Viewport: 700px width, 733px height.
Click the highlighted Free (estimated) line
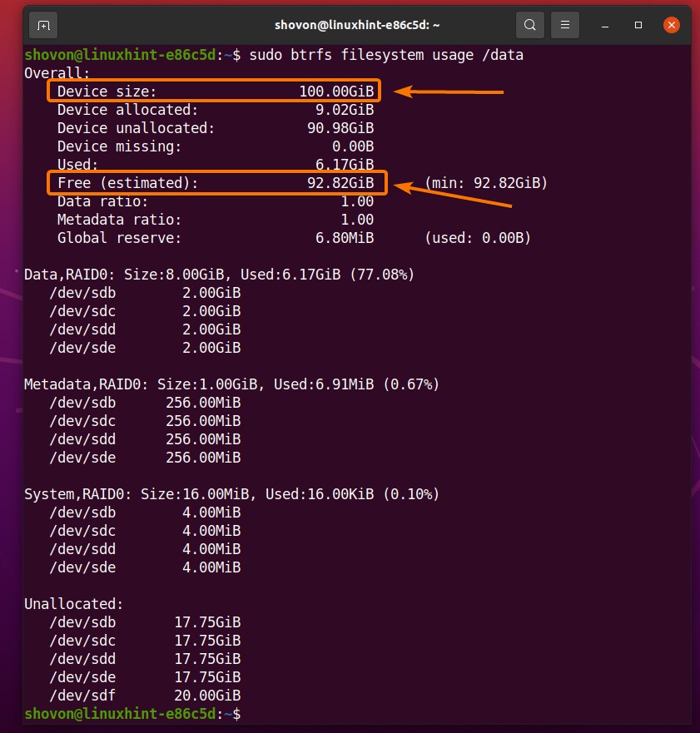tap(216, 183)
